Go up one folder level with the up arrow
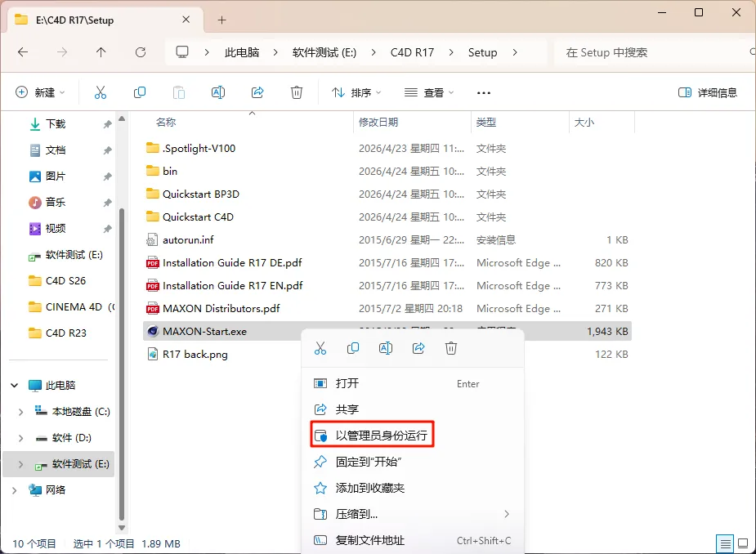This screenshot has width=756, height=554. coord(101,52)
